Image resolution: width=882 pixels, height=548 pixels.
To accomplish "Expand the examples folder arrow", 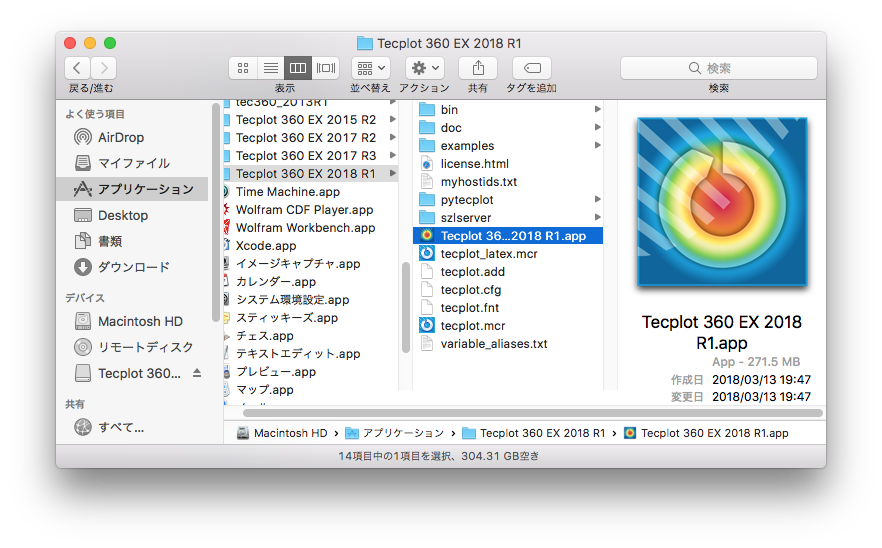I will (598, 145).
